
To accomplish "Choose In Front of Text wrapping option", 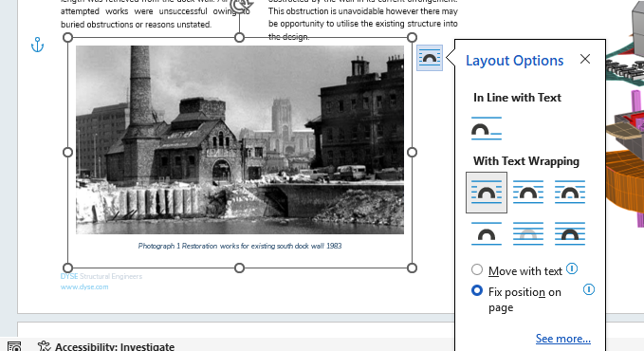I will (570, 234).
